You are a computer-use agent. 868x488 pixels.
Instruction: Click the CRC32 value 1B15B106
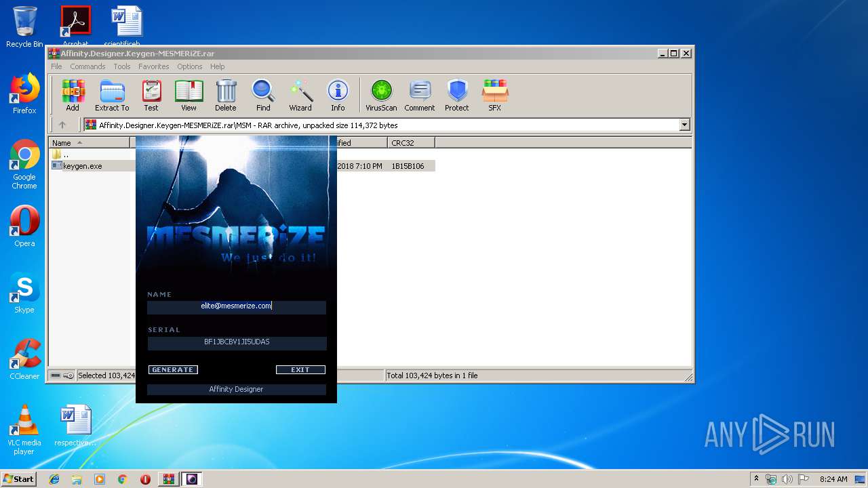[x=408, y=166]
